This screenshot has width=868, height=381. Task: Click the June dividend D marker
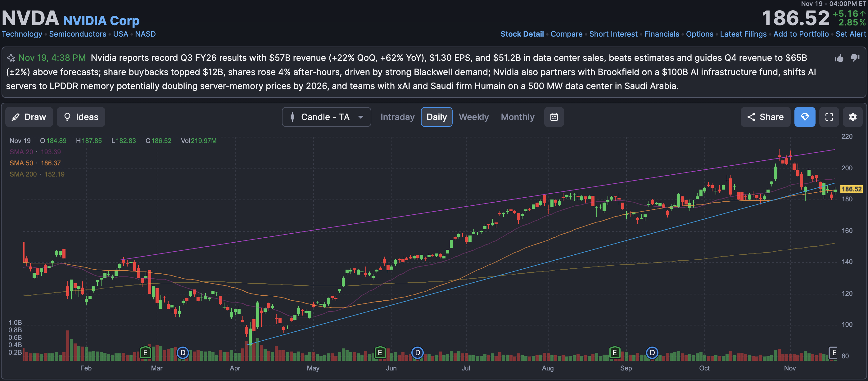[417, 353]
